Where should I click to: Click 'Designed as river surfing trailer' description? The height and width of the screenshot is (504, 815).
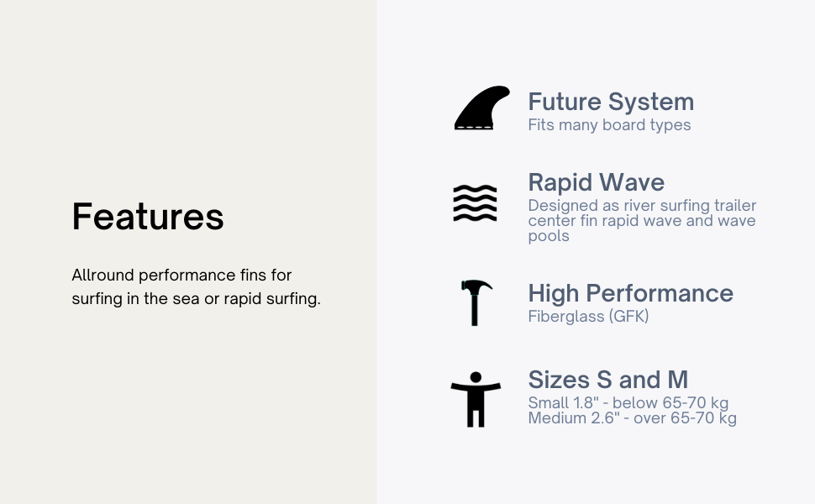click(x=642, y=205)
